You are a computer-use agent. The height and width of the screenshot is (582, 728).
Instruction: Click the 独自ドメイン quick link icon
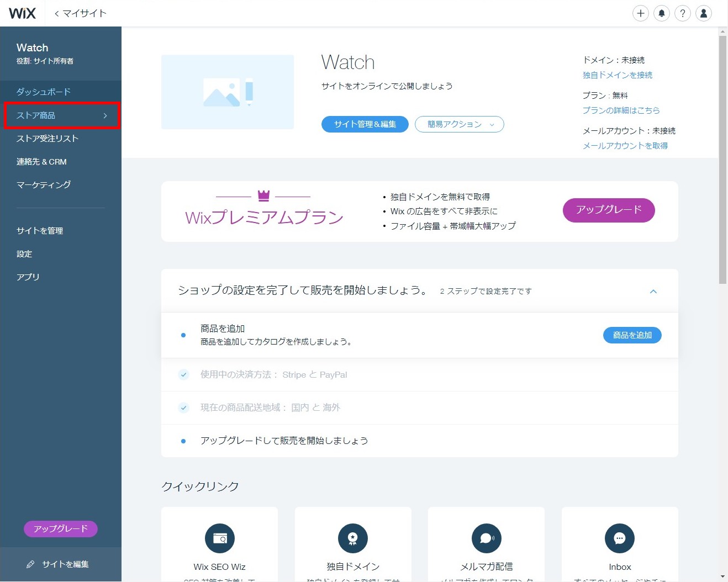pos(353,538)
